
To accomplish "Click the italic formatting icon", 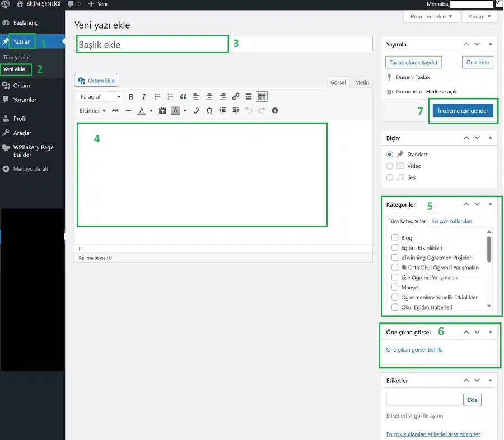I will pyautogui.click(x=144, y=97).
